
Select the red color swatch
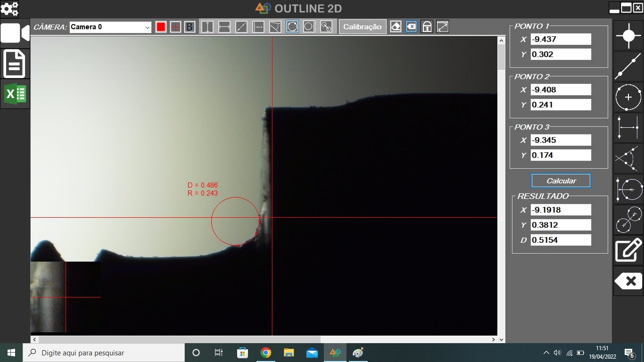coord(161,27)
